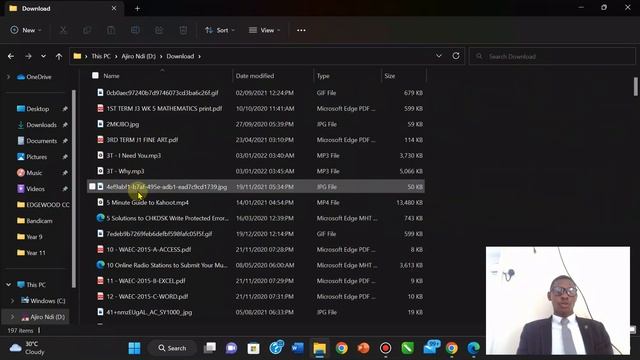Go forward with the right arrow

click(28, 56)
